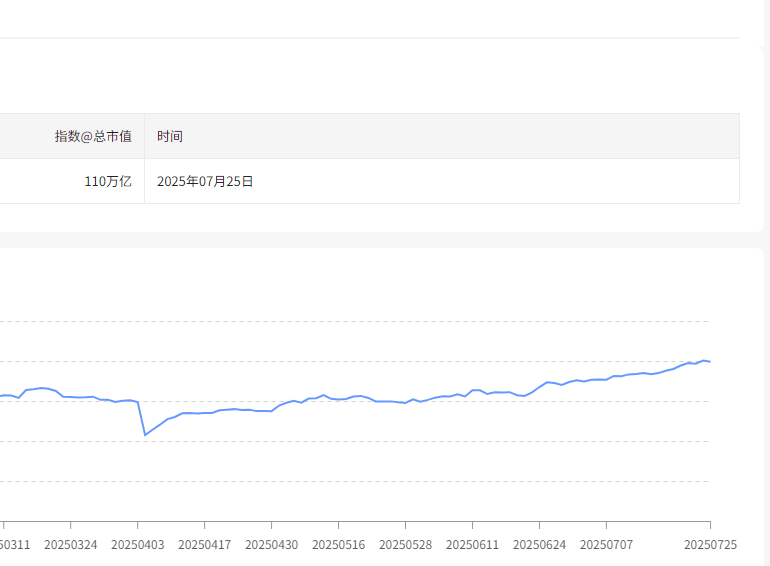
Task: Click the 20250624 axis label
Action: (539, 545)
